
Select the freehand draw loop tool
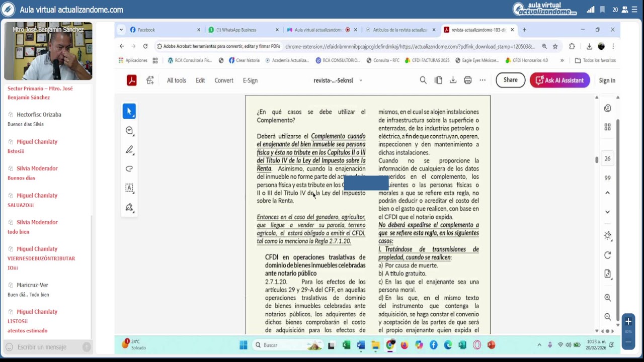click(129, 169)
